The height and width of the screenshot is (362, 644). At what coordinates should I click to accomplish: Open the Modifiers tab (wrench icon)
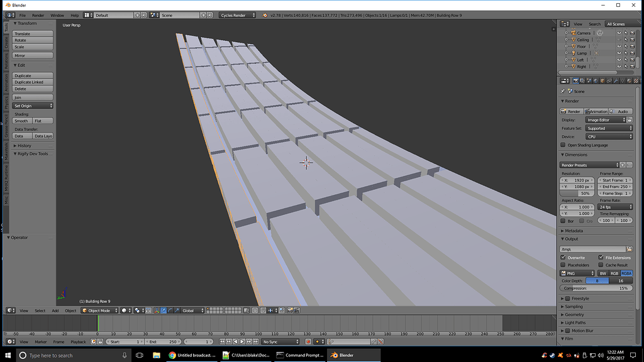pyautogui.click(x=616, y=81)
